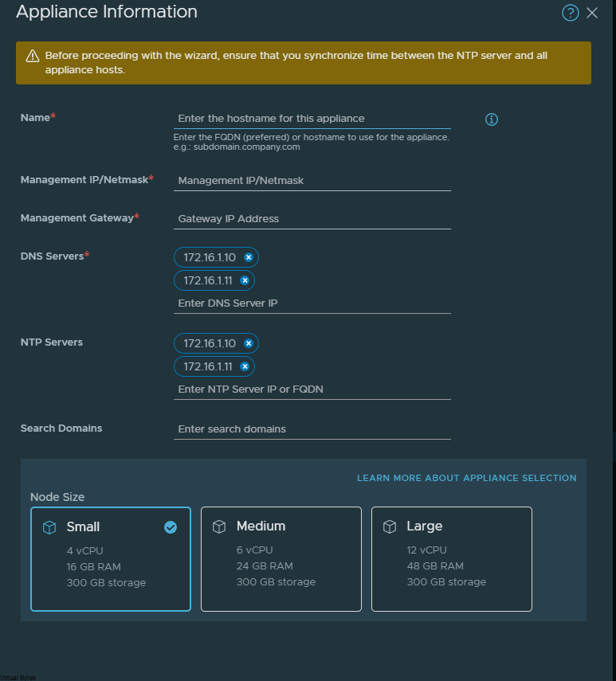Select the Small node size card
This screenshot has height=681, width=616.
(x=111, y=559)
